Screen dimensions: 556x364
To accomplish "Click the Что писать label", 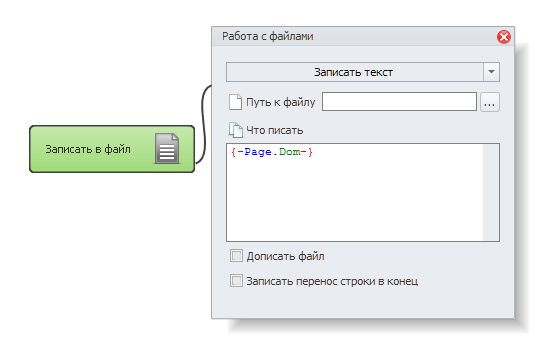I will pyautogui.click(x=274, y=130).
